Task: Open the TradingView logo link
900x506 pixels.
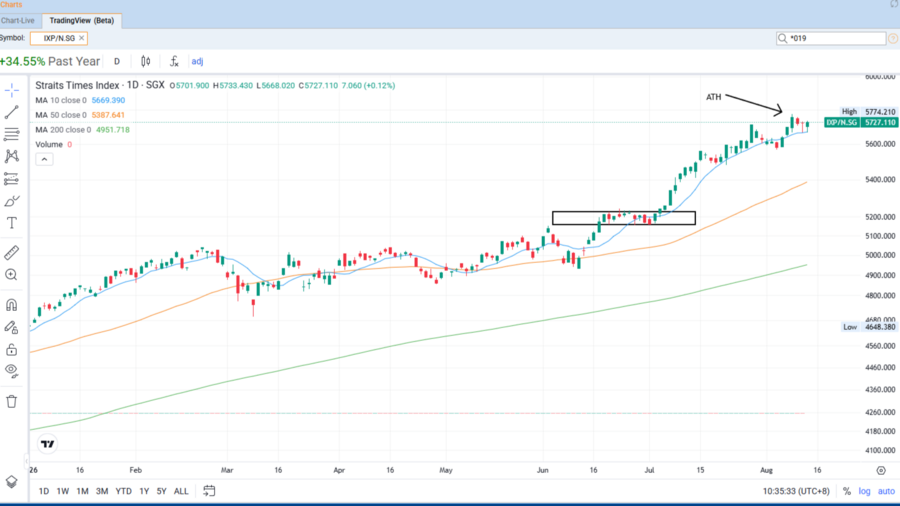Action: pos(48,444)
